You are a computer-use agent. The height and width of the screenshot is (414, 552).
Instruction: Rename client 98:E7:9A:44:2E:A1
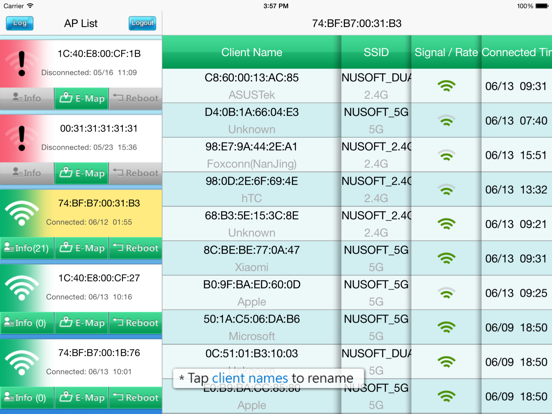pos(252,146)
